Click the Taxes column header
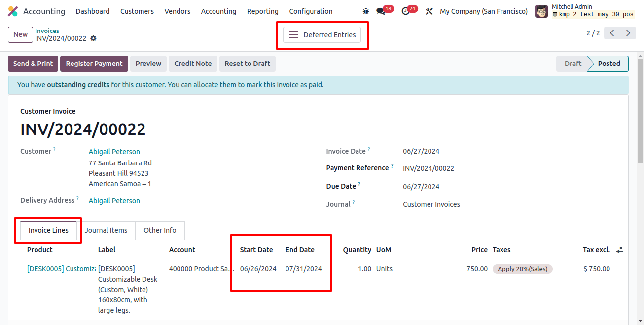 click(501, 250)
